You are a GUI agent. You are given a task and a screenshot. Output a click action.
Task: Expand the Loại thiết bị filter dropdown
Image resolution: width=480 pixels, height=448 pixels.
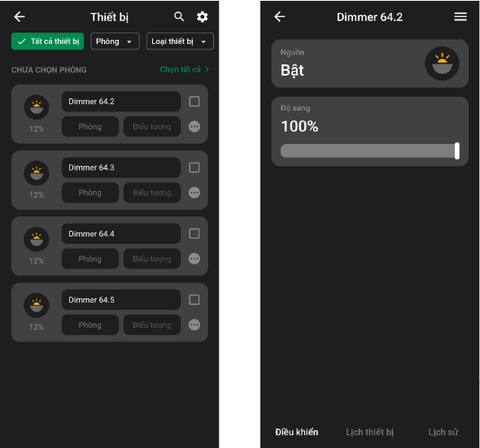click(180, 41)
